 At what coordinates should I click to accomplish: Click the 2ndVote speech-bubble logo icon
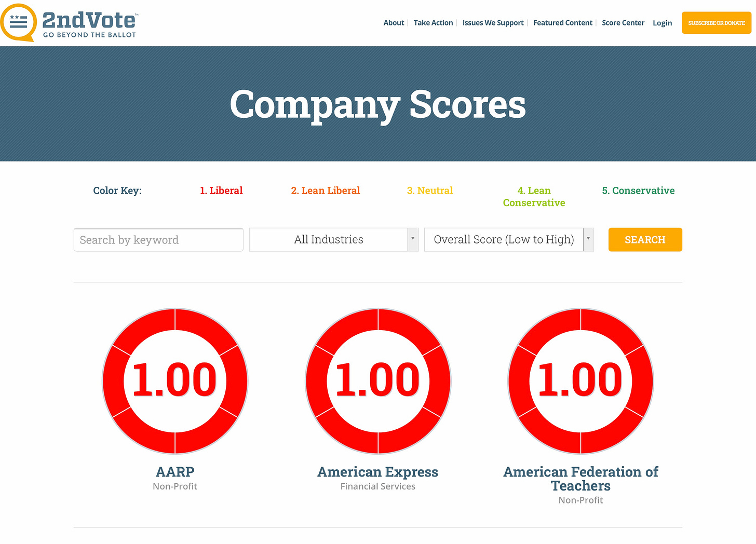point(19,22)
